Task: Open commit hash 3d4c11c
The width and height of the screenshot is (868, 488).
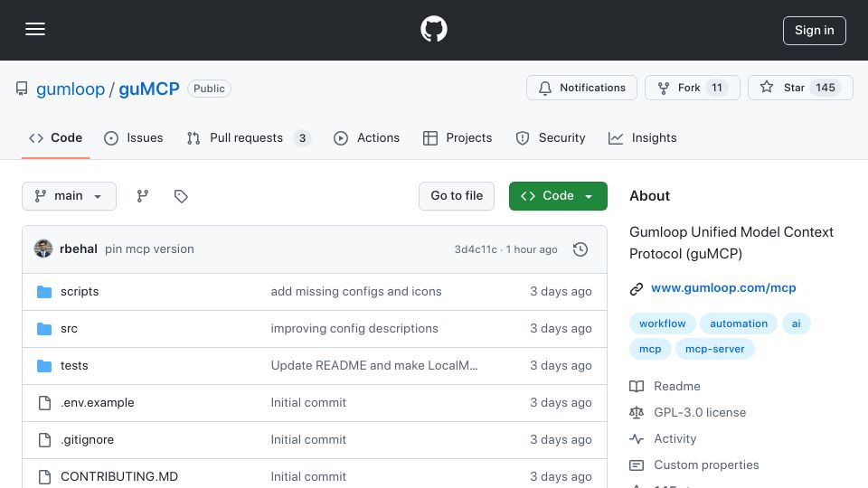Action: [x=476, y=249]
